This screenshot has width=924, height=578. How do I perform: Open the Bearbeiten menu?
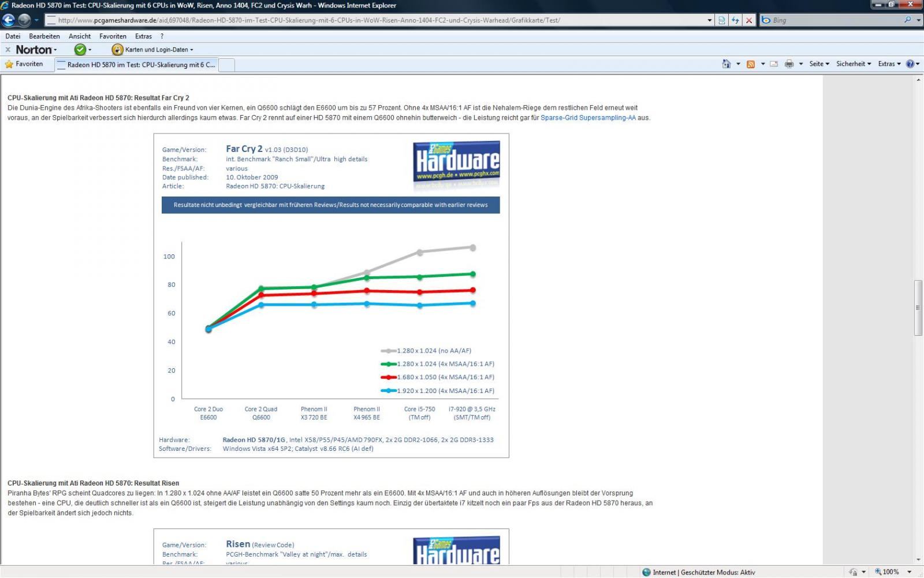tap(44, 36)
